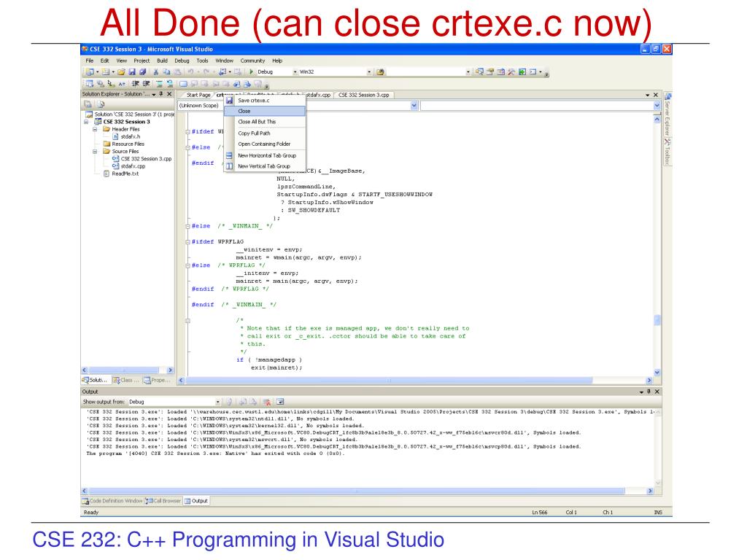Screen dimensions: 747x560
Task: Click Comment Out Selected Lines icon
Action: click(159, 84)
